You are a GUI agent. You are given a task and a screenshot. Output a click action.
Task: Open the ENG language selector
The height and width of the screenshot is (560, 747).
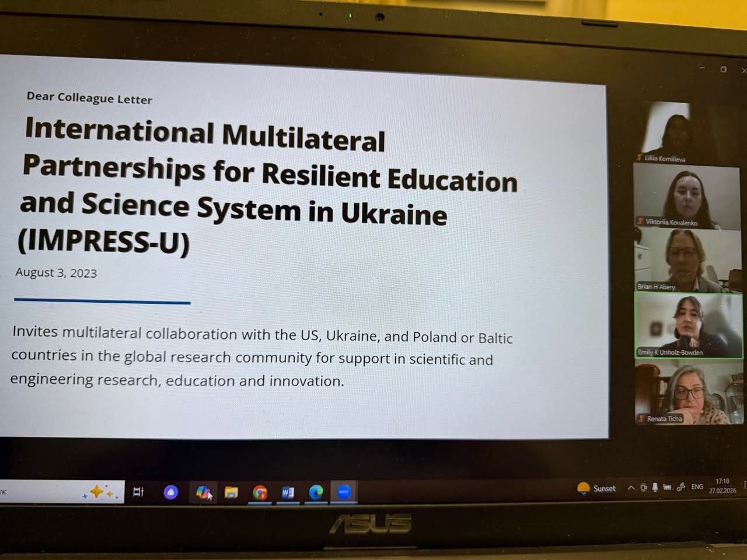697,487
